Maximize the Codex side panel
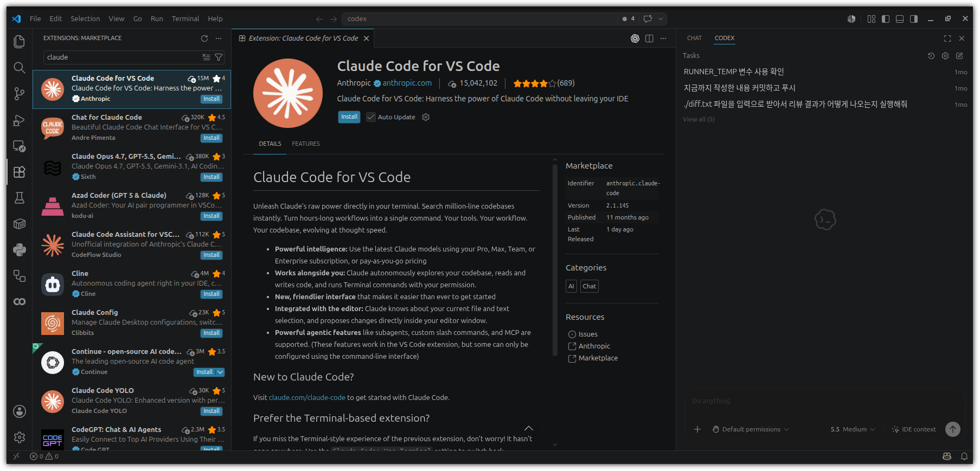The width and height of the screenshot is (980, 471). (x=947, y=38)
